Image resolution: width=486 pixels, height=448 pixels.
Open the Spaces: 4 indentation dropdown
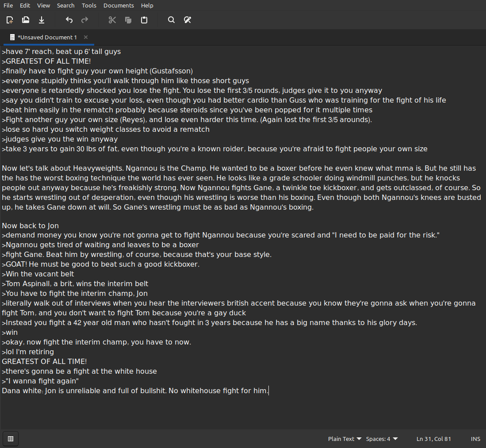coord(382,439)
